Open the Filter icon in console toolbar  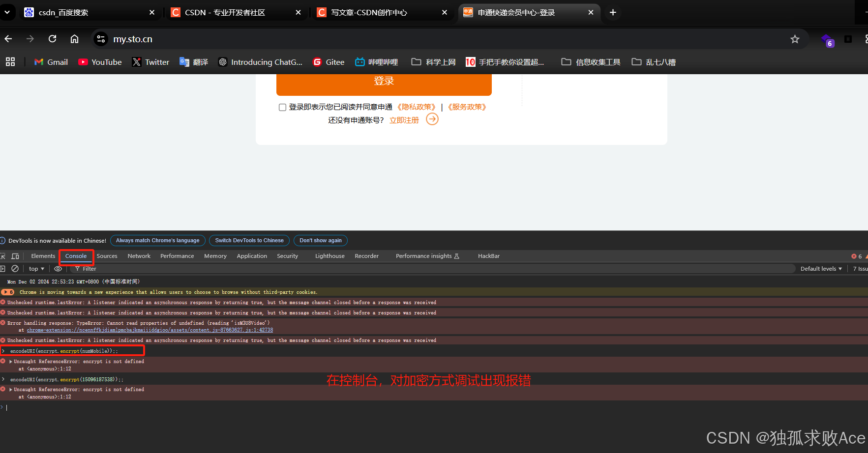tap(78, 269)
